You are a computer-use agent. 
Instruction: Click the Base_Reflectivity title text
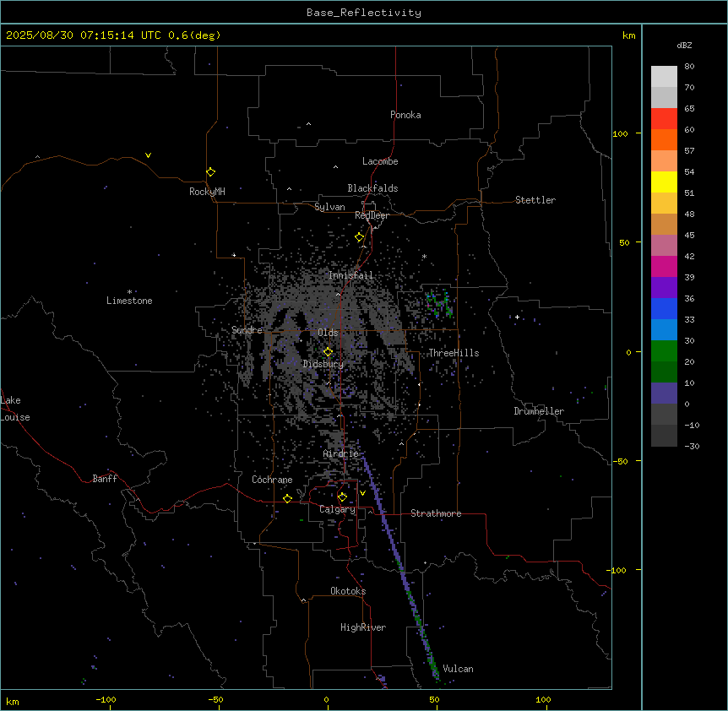click(364, 13)
